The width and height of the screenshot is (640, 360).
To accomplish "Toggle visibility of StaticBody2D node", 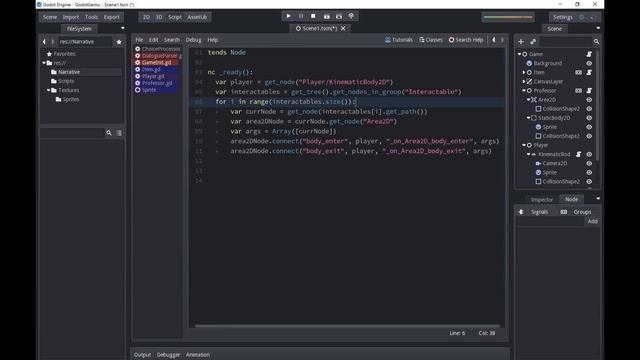I will (589, 118).
